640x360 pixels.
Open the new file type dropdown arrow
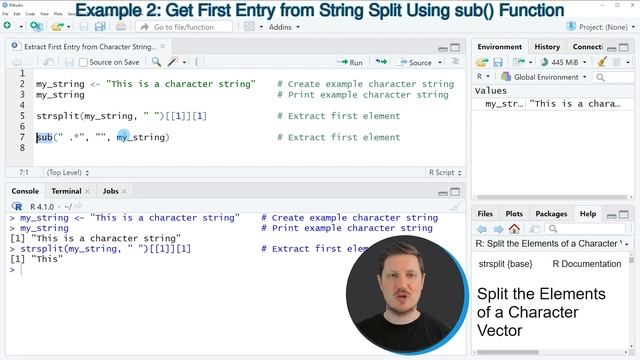tap(21, 27)
